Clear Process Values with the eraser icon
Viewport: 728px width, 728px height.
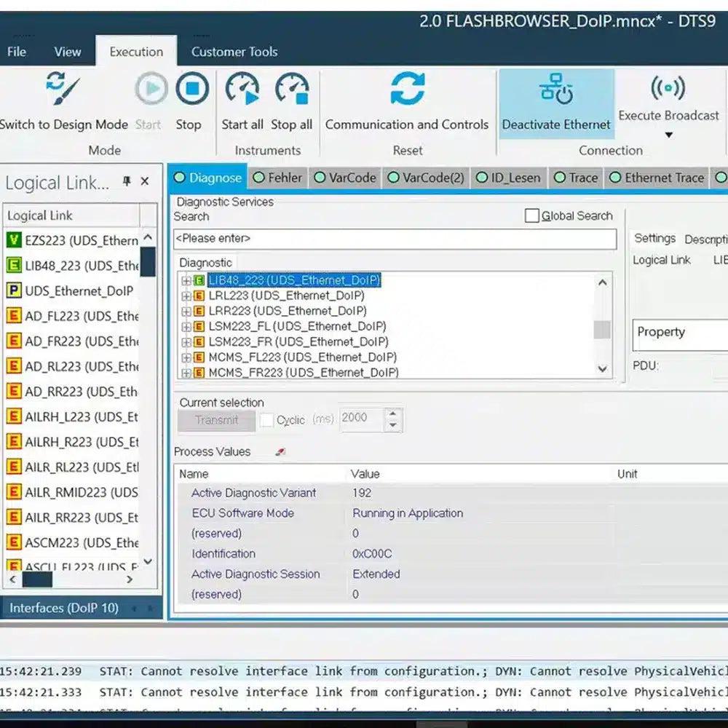coord(279,451)
